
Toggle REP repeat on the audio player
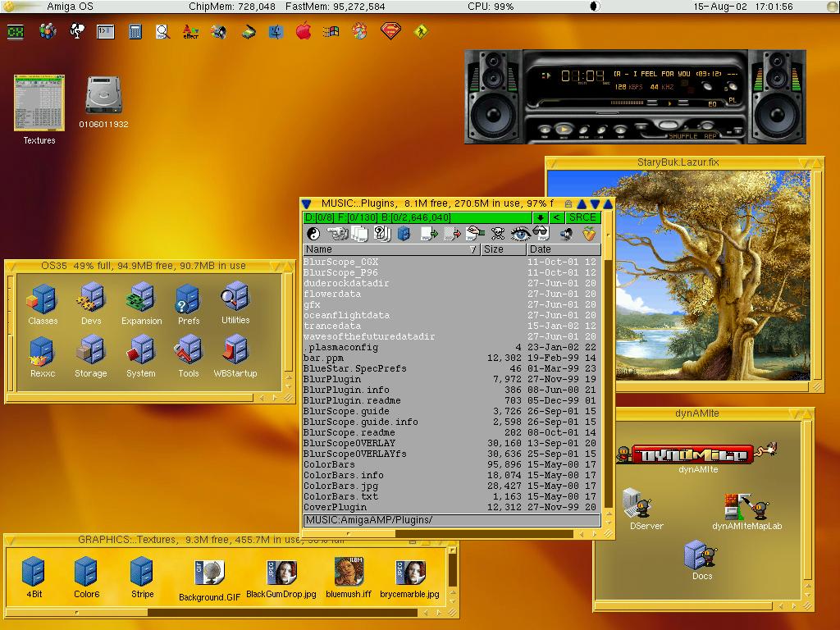pyautogui.click(x=710, y=136)
